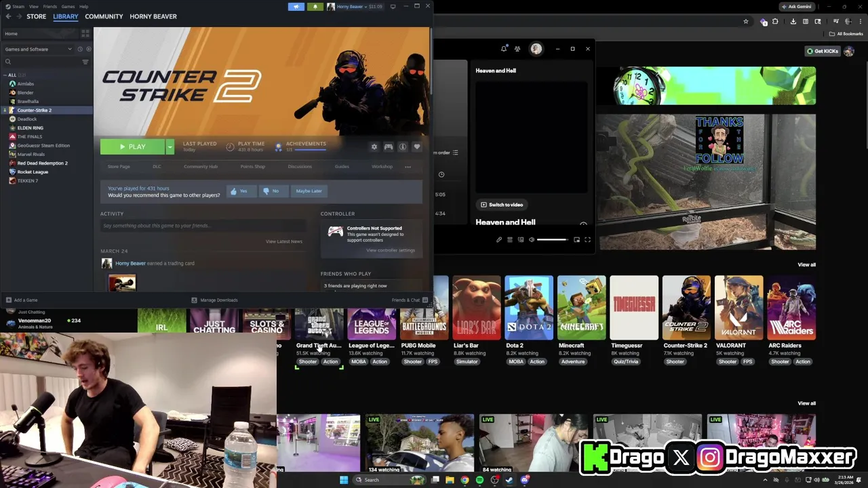Mute Spotify with the speaker icon
This screenshot has width=868, height=488.
click(532, 239)
